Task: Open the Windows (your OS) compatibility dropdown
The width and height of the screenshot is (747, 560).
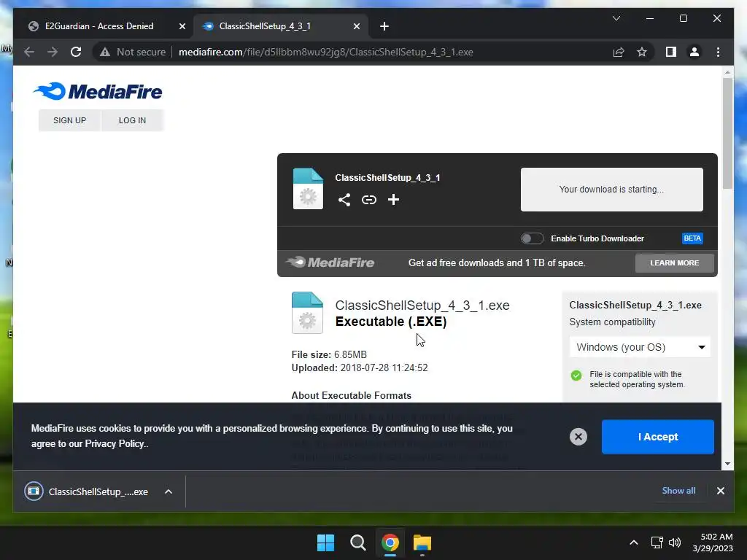Action: pyautogui.click(x=640, y=347)
